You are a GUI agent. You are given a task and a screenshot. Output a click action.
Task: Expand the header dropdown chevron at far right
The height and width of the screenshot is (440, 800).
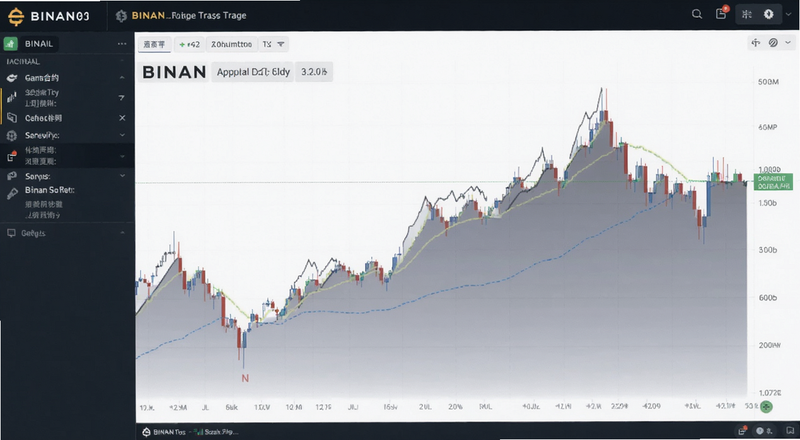788,15
